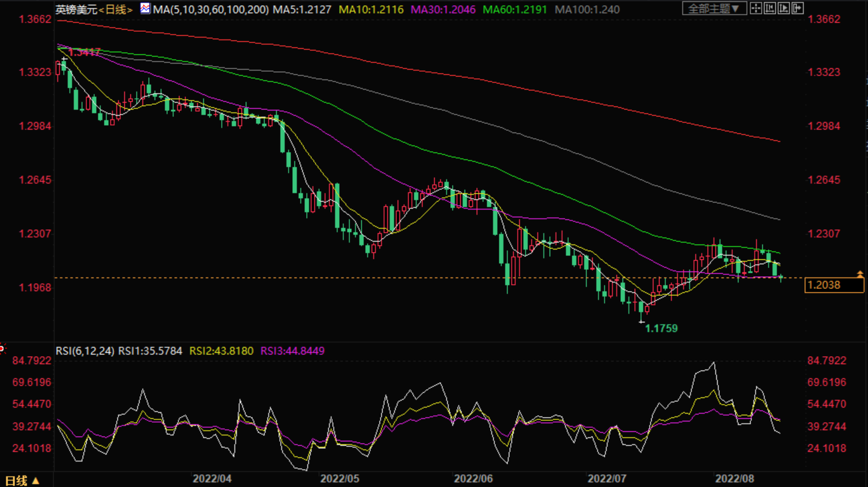
Task: Click the small red icon beside the RSI panel
Action: tap(2, 349)
